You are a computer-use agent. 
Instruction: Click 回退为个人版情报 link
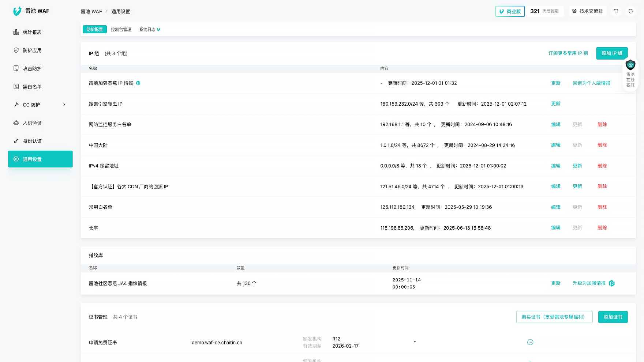tap(591, 83)
